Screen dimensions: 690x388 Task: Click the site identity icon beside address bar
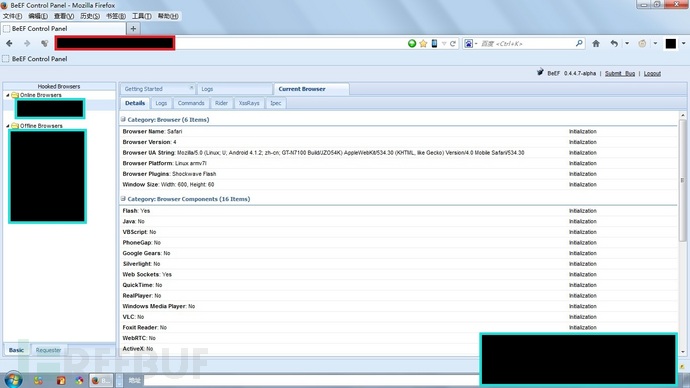pyautogui.click(x=44, y=43)
